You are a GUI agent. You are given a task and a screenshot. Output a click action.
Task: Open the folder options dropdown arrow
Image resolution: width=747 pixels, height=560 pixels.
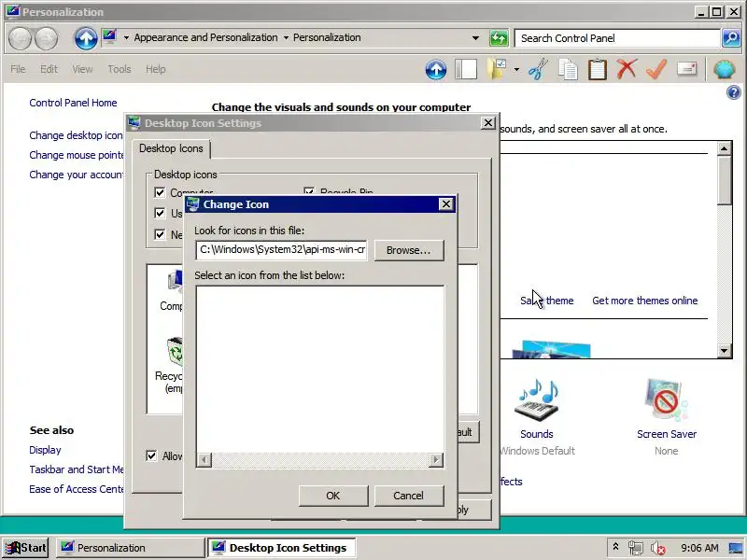pyautogui.click(x=516, y=70)
